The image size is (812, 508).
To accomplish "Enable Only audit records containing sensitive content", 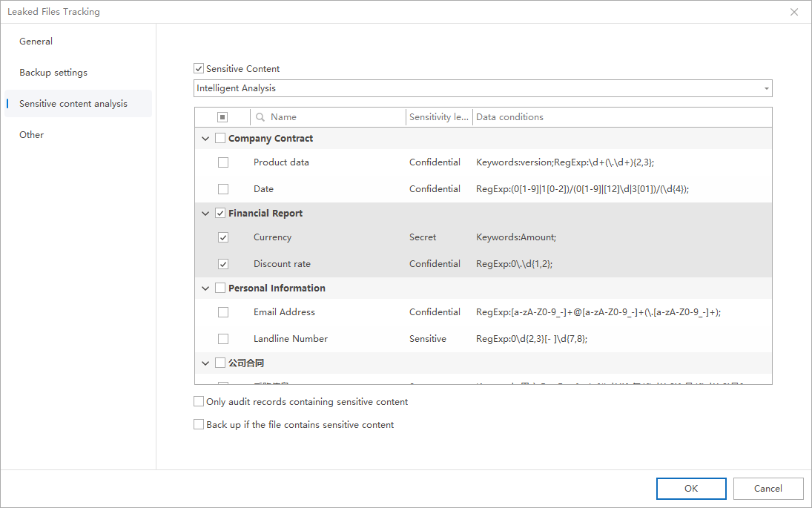I will [x=199, y=402].
